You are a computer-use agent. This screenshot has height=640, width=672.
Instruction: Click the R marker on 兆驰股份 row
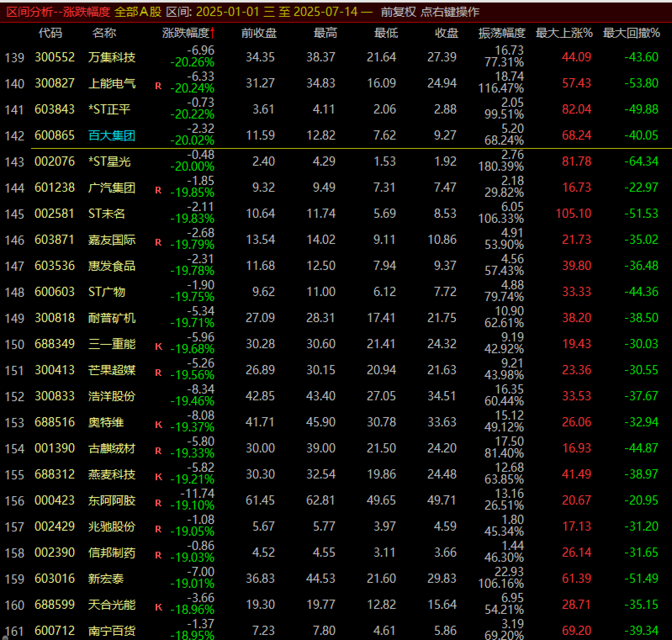tap(158, 529)
